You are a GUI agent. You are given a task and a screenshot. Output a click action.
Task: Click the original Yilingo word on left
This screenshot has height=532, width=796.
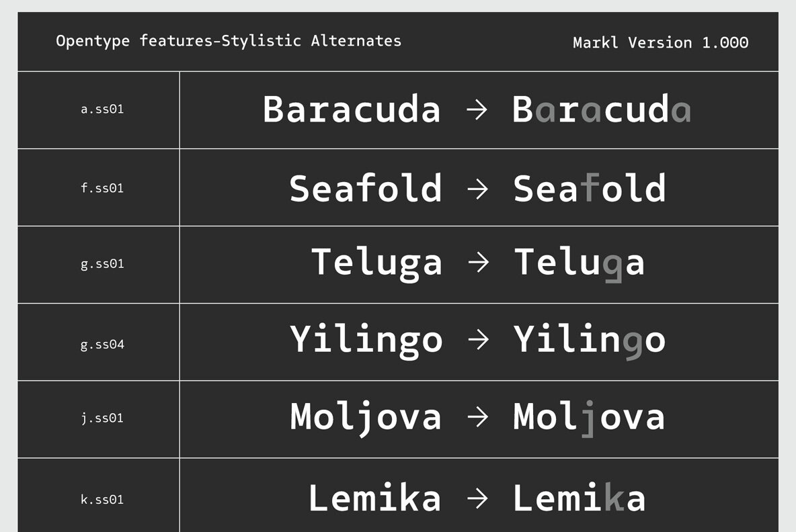click(x=366, y=340)
